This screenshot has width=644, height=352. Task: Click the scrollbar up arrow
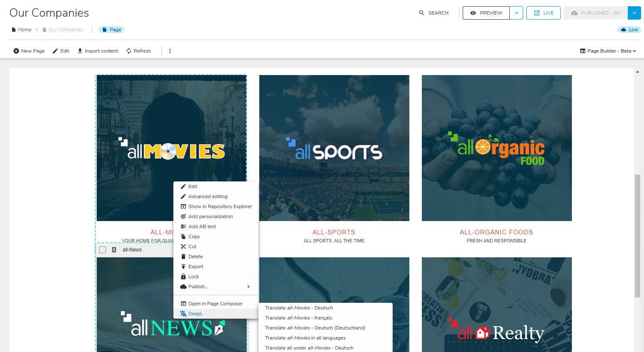click(637, 72)
